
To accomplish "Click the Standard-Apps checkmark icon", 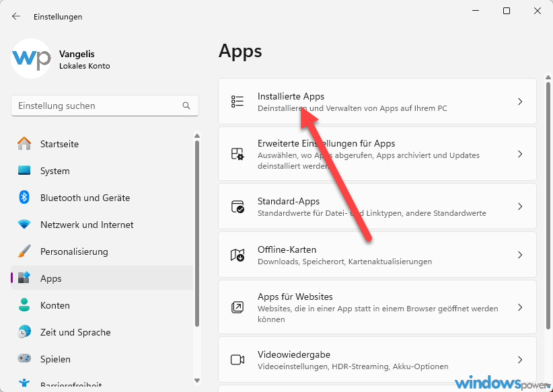I will [237, 206].
